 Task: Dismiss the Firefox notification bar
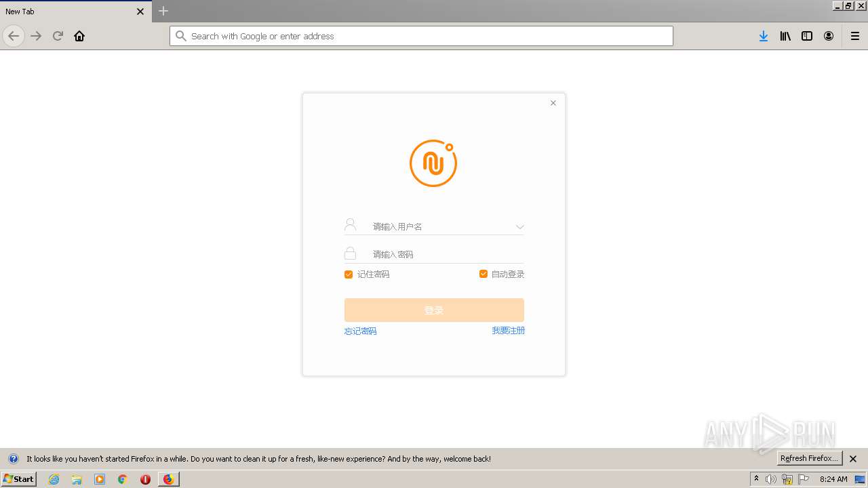click(853, 459)
